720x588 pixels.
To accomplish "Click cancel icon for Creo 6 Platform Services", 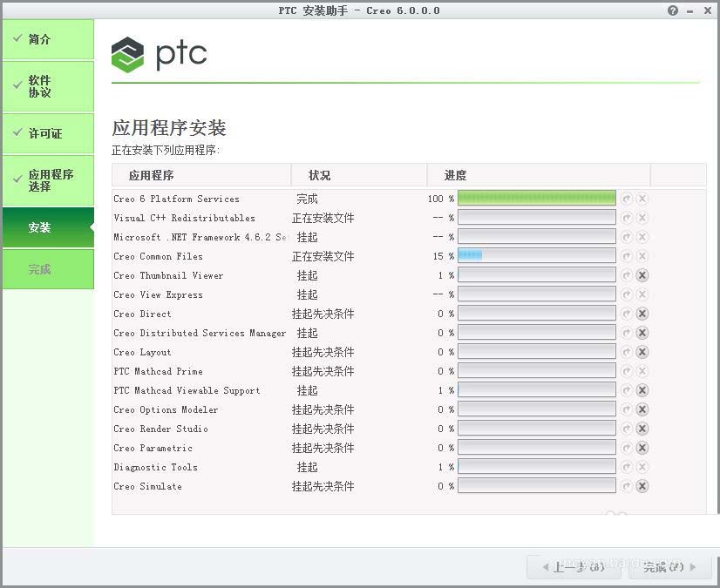I will 642,199.
